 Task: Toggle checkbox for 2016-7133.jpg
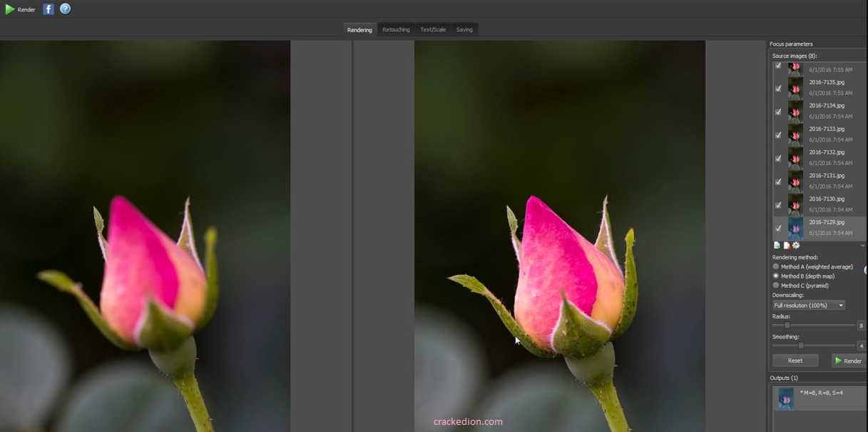click(778, 135)
